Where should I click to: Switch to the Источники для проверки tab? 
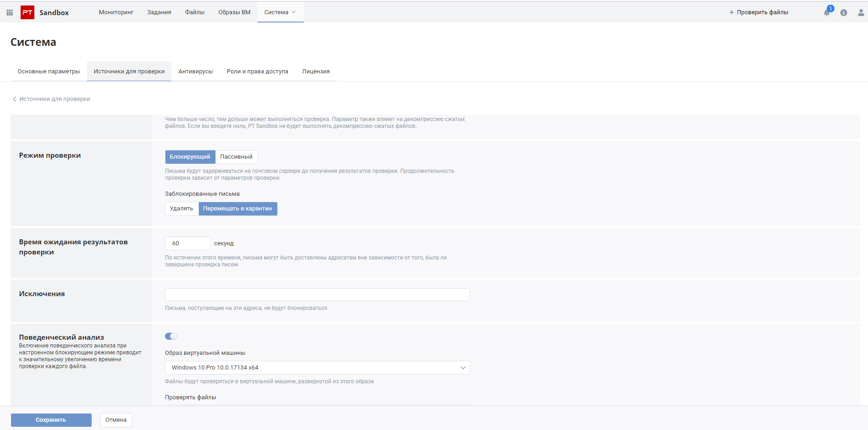tap(129, 72)
